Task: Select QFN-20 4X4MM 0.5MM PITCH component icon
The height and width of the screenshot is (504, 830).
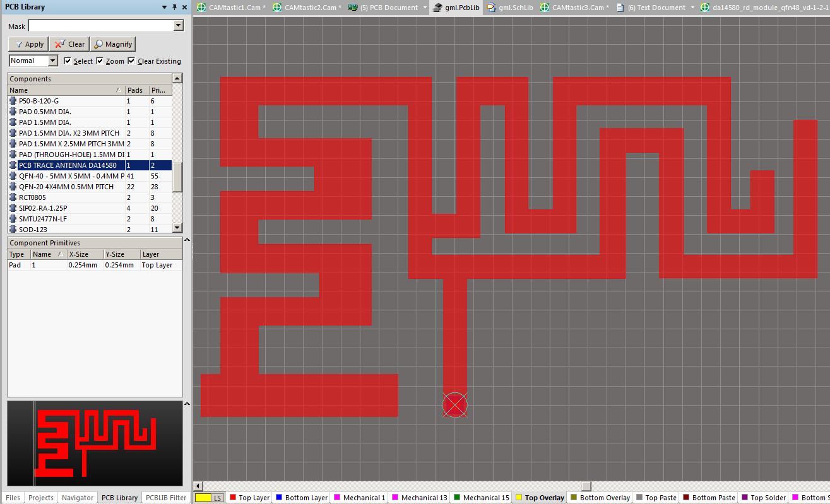Action: point(13,187)
